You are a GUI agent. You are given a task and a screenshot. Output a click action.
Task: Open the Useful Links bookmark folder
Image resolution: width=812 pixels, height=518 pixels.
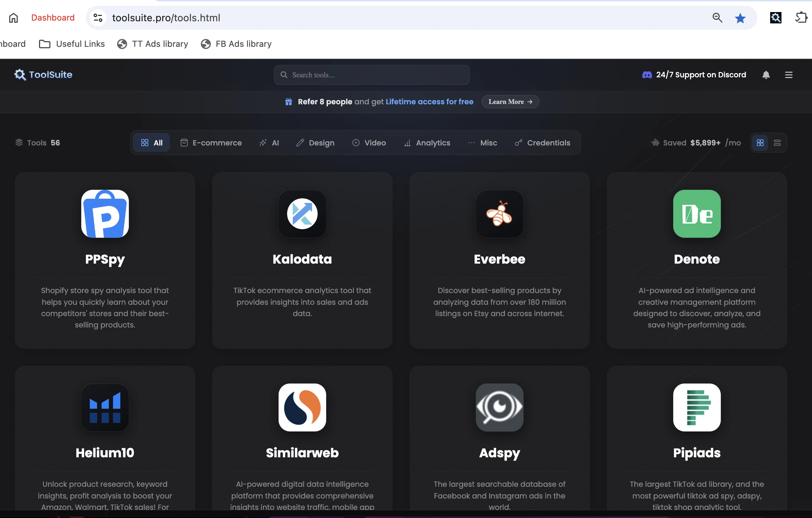(72, 44)
